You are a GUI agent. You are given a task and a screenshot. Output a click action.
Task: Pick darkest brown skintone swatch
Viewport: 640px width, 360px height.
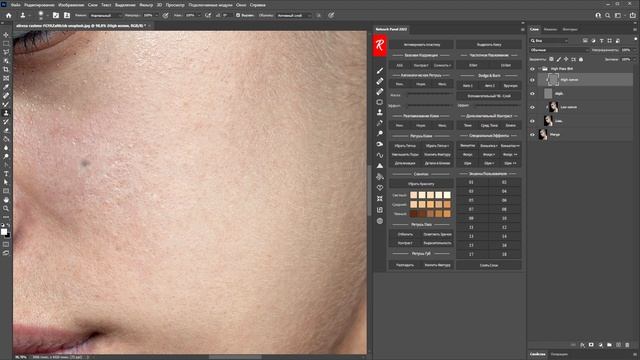click(x=413, y=213)
